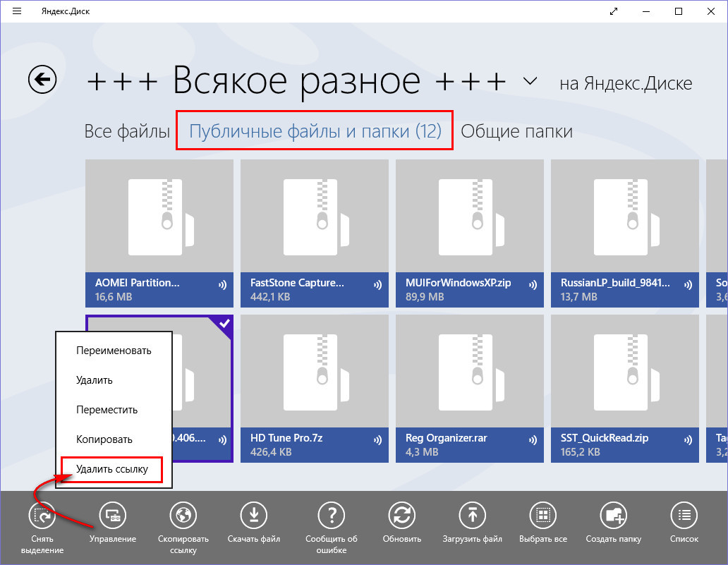Click the +++ Всякое разное +++ folder title
The height and width of the screenshot is (565, 728).
pos(296,81)
